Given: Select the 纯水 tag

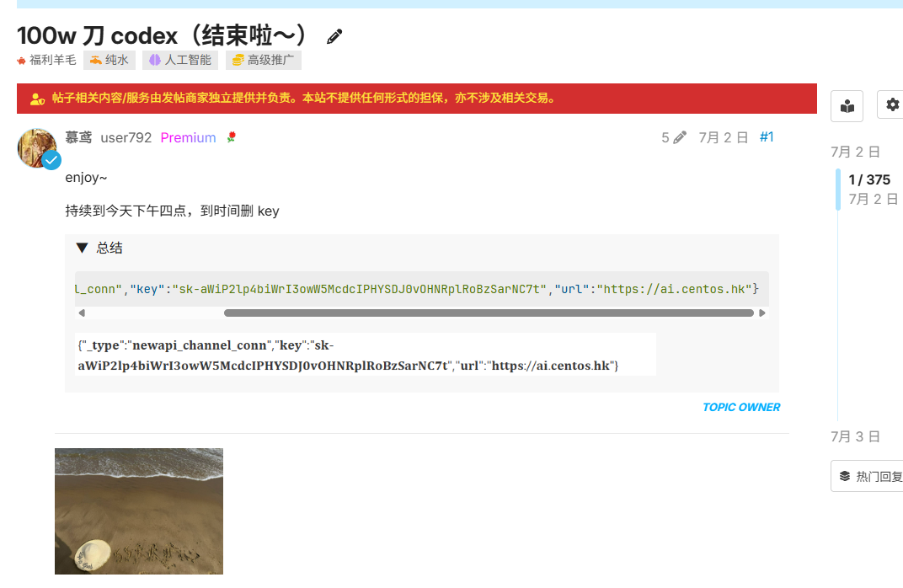Looking at the screenshot, I should tap(110, 60).
